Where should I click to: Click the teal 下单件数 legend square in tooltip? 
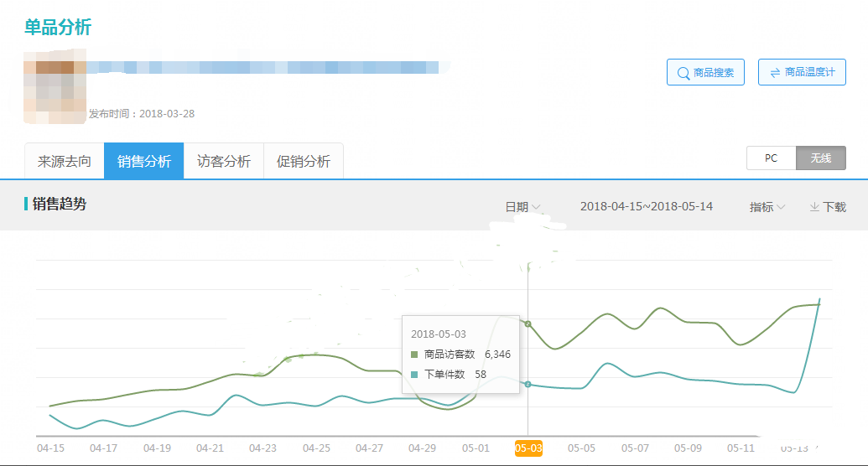coord(414,375)
